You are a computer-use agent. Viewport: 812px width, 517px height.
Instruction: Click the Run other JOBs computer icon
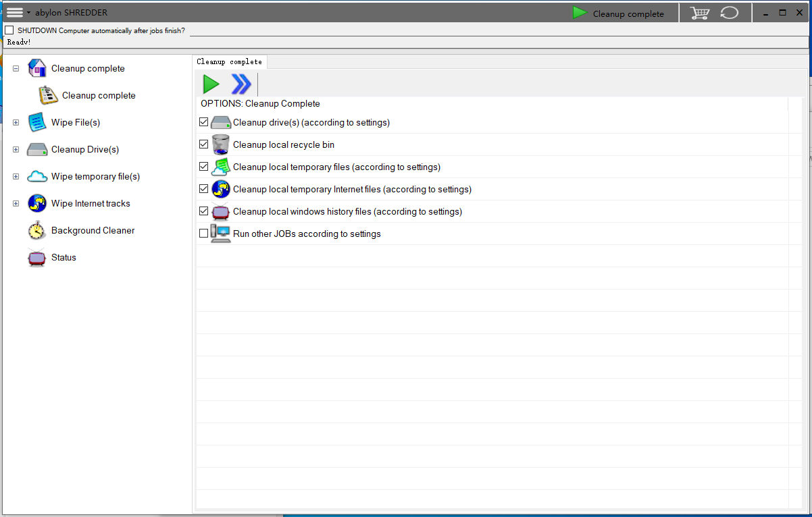click(221, 234)
